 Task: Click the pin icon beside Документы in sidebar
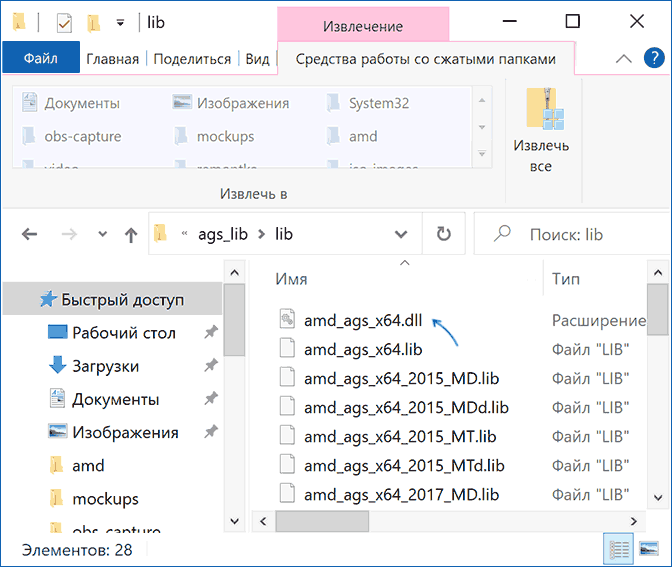click(211, 399)
